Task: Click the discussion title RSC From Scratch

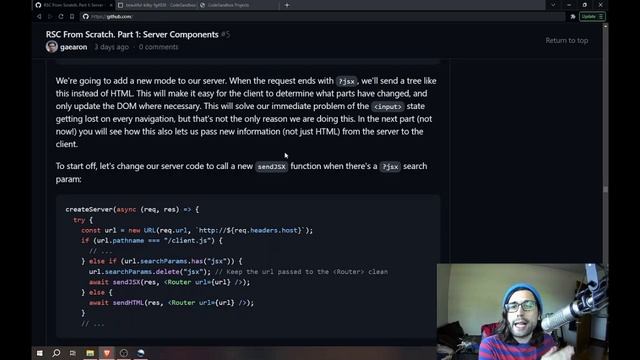Action: point(132,35)
